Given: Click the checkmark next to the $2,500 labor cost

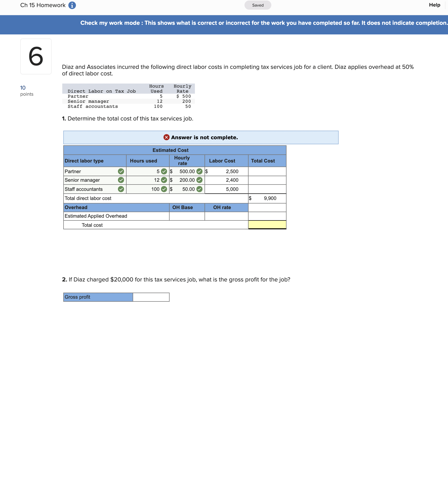Looking at the screenshot, I should tap(200, 171).
